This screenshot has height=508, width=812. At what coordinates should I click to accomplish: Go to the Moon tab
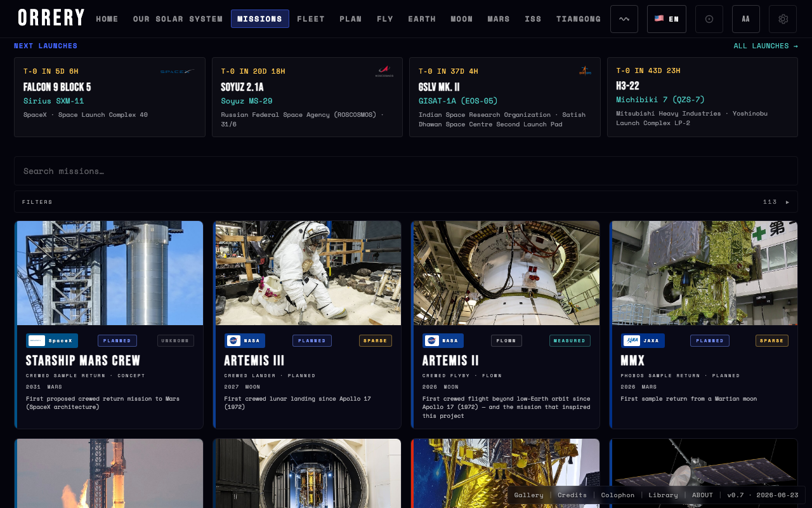pyautogui.click(x=462, y=19)
